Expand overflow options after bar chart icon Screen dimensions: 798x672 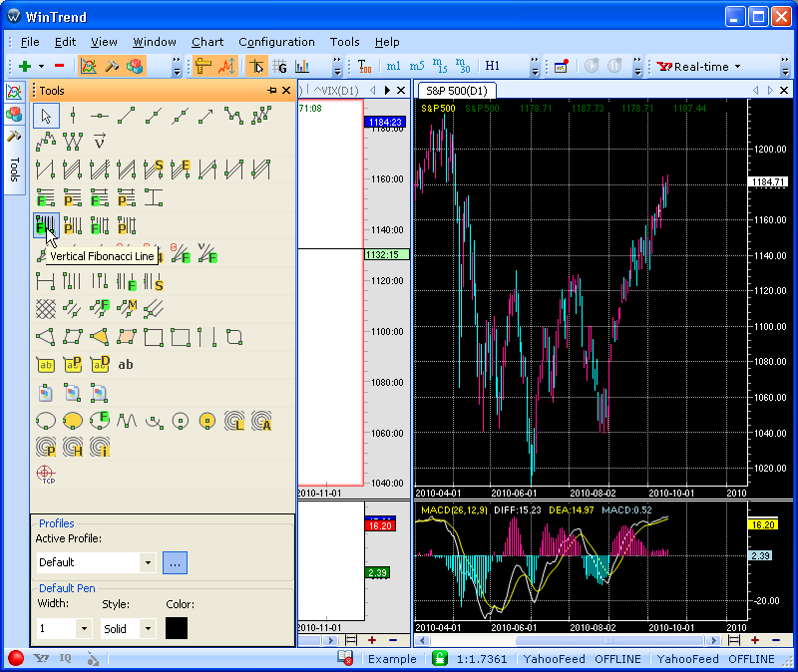coord(337,66)
